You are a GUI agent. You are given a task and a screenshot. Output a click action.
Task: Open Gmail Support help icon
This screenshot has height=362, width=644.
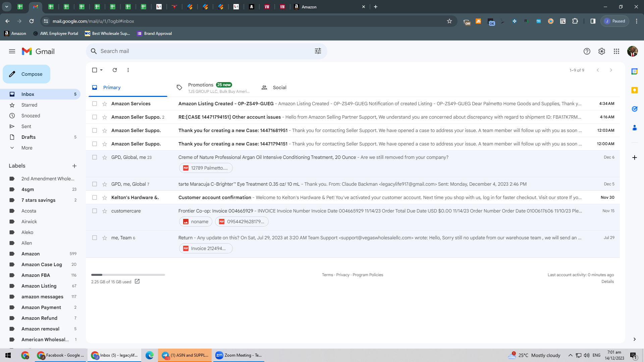(587, 51)
